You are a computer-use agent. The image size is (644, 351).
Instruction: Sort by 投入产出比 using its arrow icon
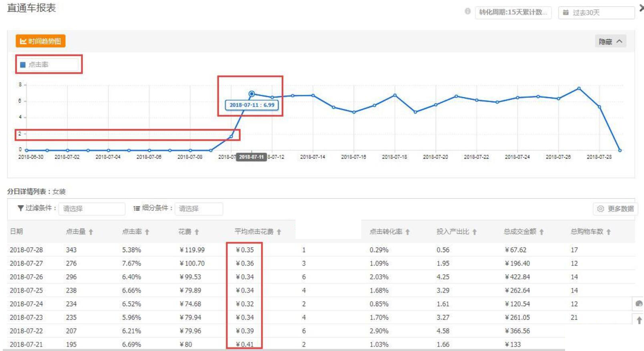point(474,232)
